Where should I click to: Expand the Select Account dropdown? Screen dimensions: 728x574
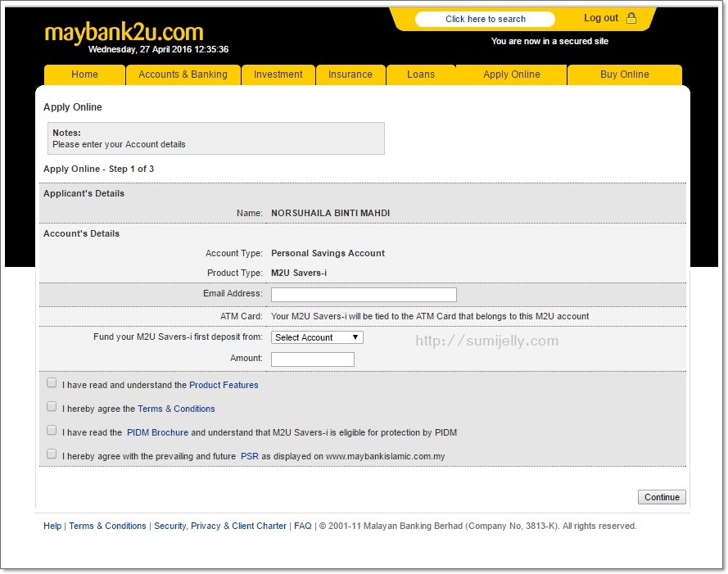[317, 337]
